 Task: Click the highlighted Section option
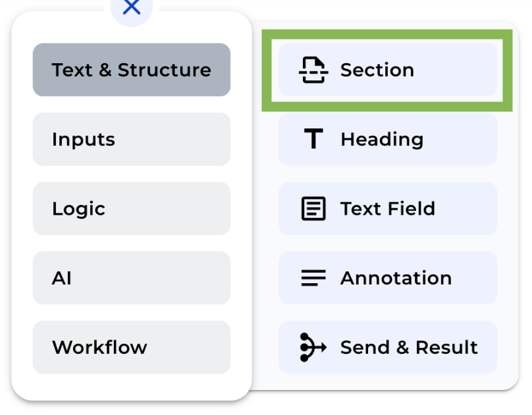coord(387,70)
